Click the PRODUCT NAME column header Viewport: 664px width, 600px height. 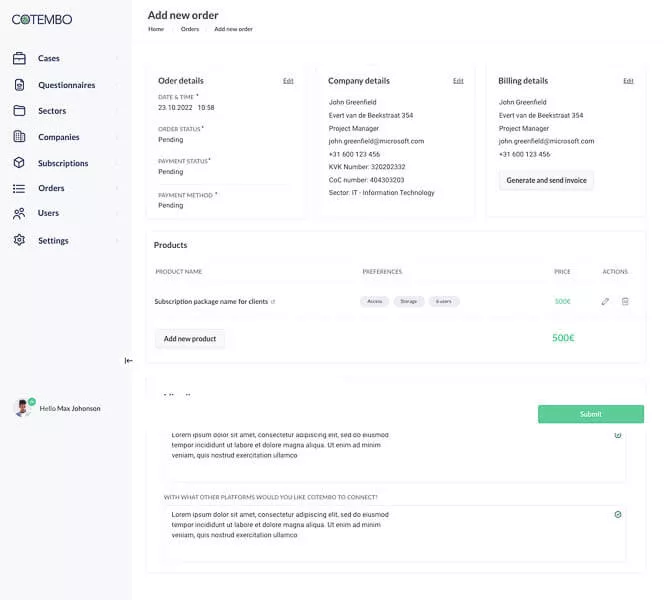pyautogui.click(x=179, y=271)
